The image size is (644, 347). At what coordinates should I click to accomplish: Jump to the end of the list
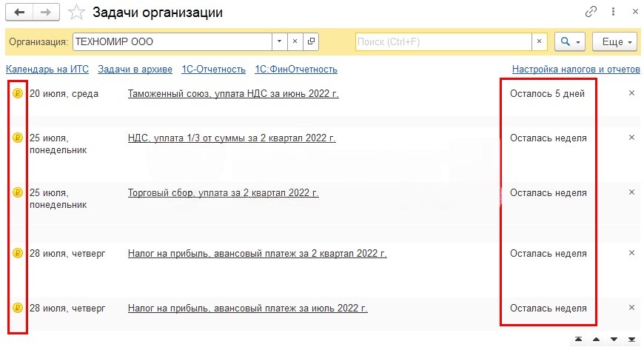click(x=631, y=340)
